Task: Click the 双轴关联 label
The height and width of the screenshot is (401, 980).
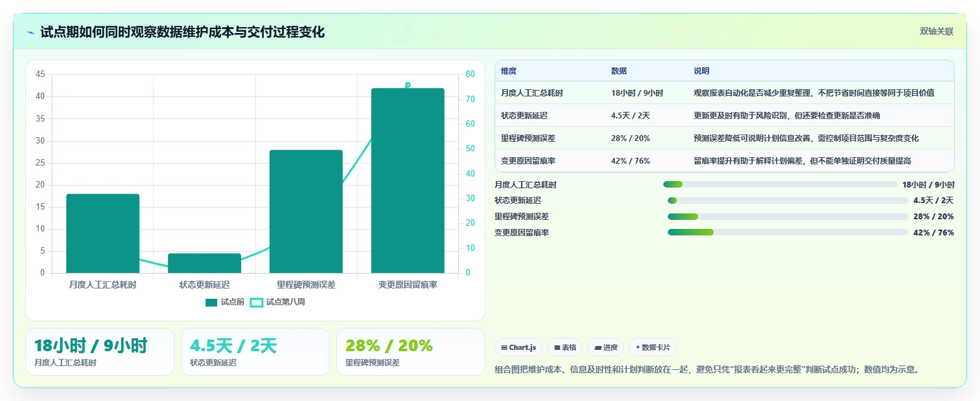Action: (937, 32)
